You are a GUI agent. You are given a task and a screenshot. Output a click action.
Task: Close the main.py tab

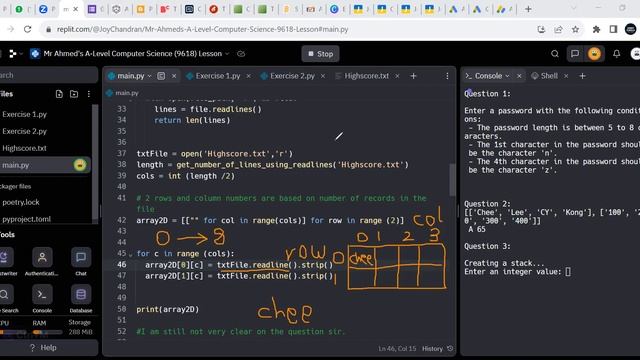click(174, 76)
